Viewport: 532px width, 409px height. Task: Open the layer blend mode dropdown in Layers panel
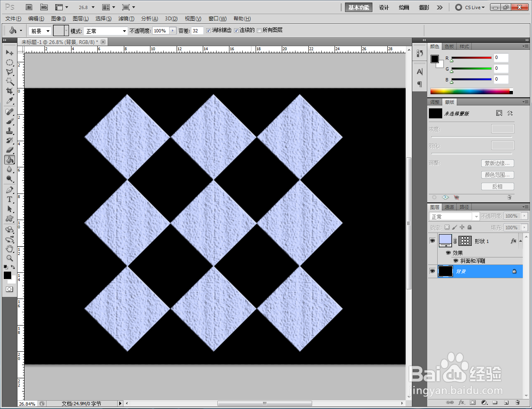click(x=454, y=216)
